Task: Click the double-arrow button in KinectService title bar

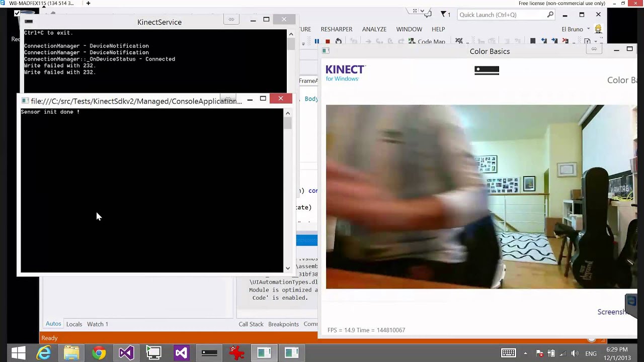Action: coord(231,20)
